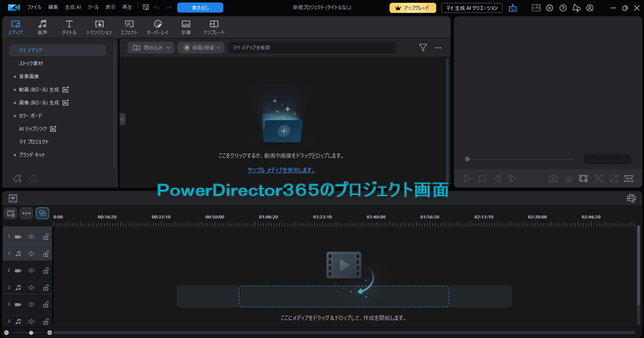Click the preview fullscreen icon

coord(614,178)
